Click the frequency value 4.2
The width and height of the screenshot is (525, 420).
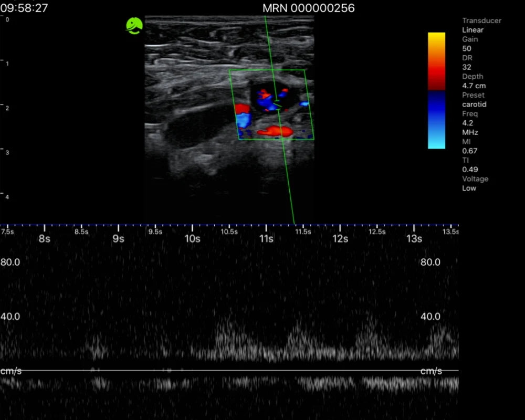[x=467, y=123]
